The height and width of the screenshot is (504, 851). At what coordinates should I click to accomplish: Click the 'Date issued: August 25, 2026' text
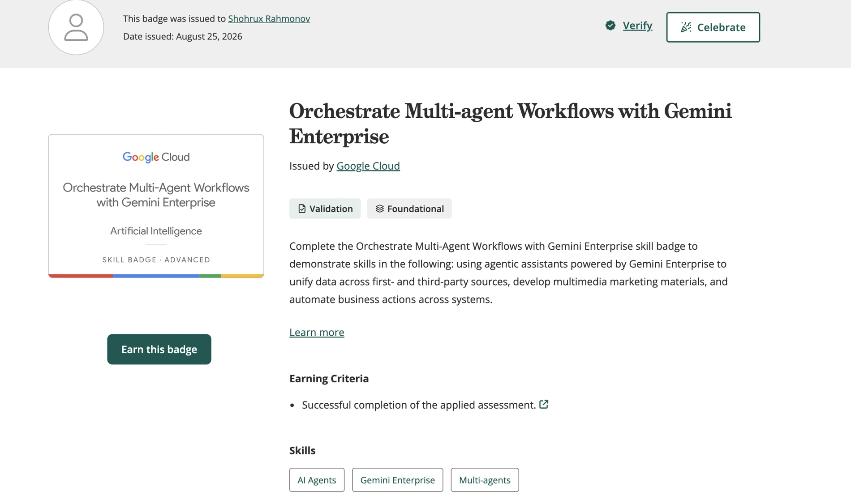pyautogui.click(x=183, y=36)
